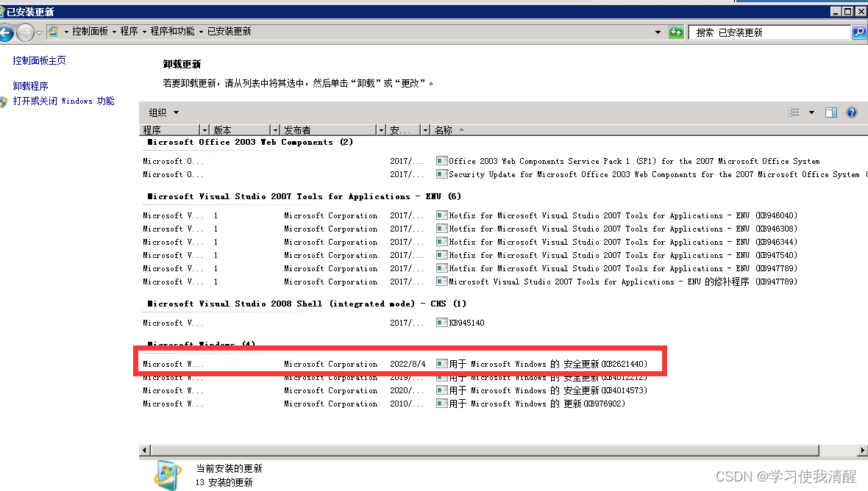Open Help with the question mark icon
This screenshot has height=491, width=868.
tap(852, 112)
